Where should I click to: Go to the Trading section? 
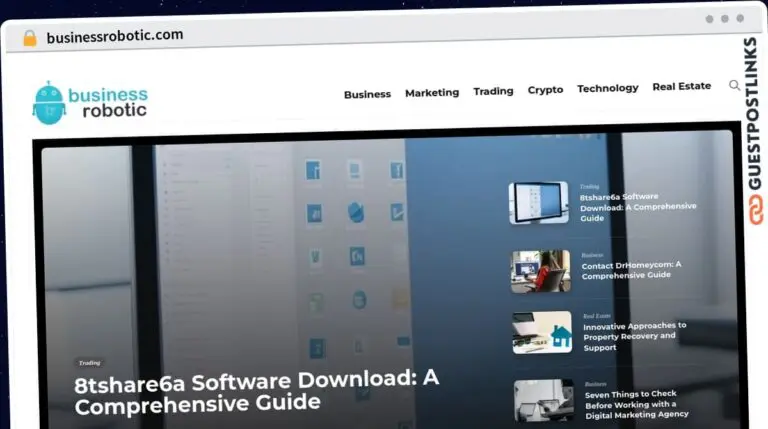pyautogui.click(x=493, y=91)
